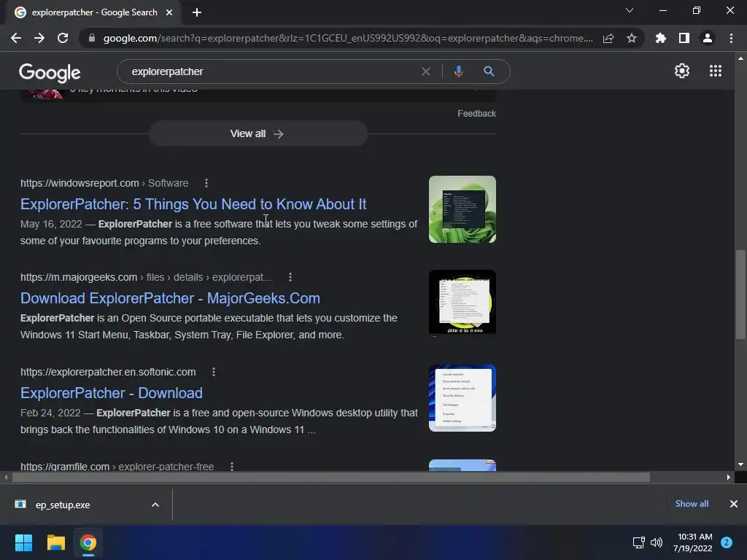Screen dimensions: 747x560
Task: Click the vertical page scrollbar thumb
Action: pos(740,295)
